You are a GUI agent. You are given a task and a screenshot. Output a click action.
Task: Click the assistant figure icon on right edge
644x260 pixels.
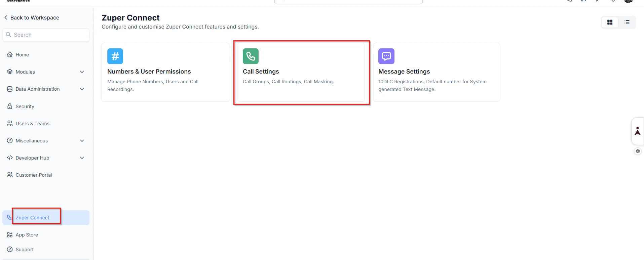click(x=637, y=131)
